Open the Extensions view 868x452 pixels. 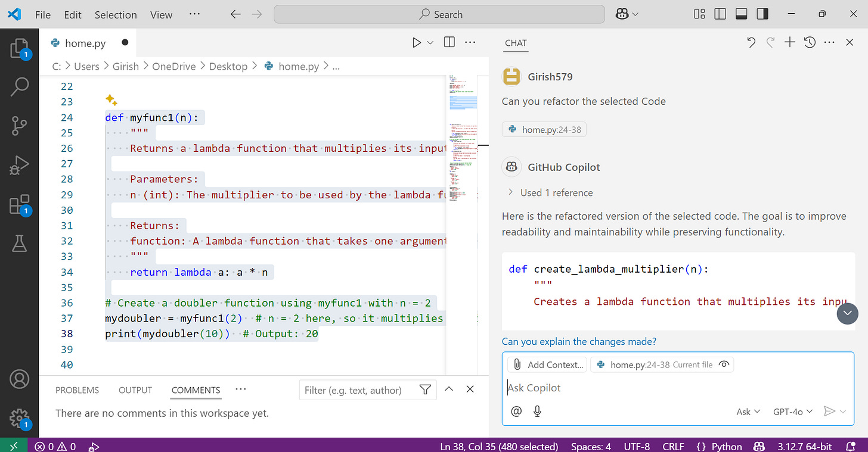[x=20, y=204]
